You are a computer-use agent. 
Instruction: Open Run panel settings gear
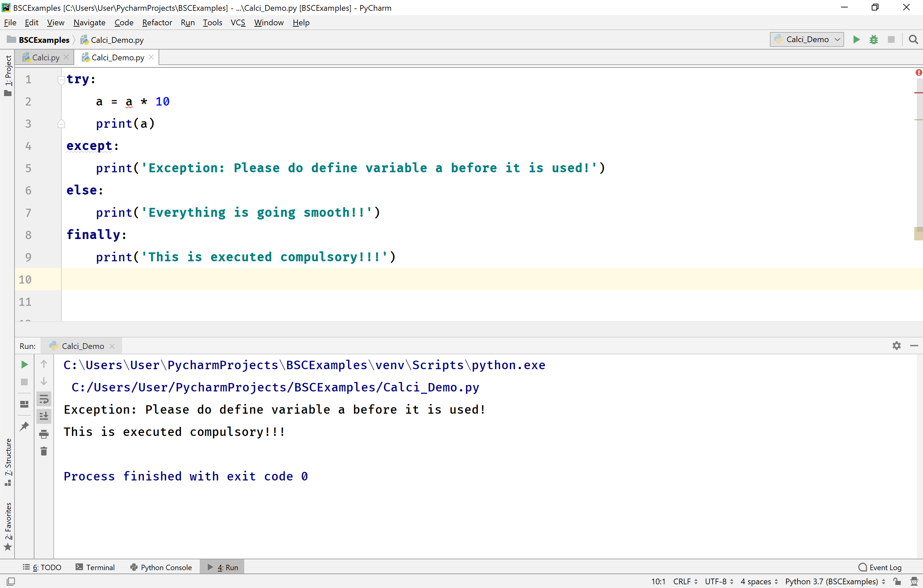pos(896,346)
